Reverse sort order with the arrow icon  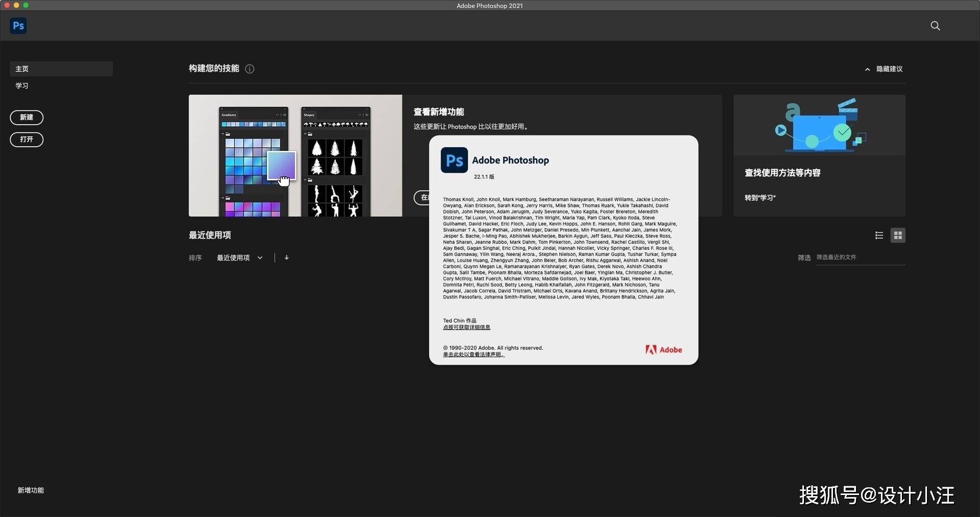pos(286,258)
